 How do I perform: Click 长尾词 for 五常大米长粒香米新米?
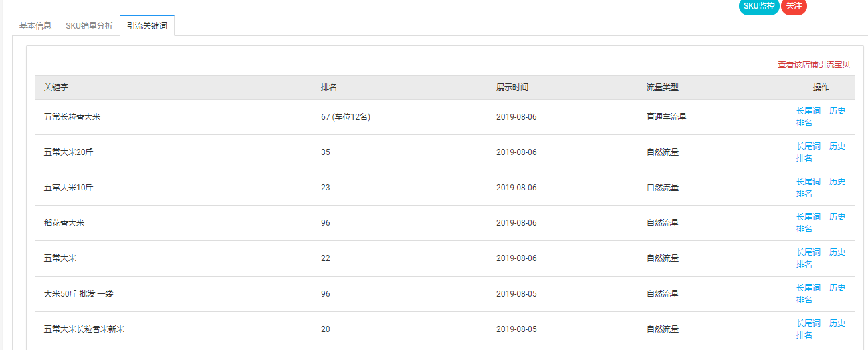pos(808,323)
